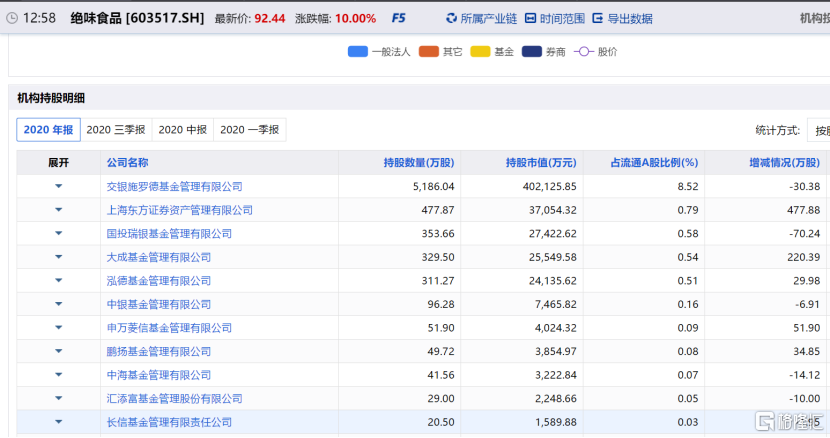The width and height of the screenshot is (830, 438).
Task: Expand the 鹏扬基金管理有限公司 row
Action: click(59, 351)
